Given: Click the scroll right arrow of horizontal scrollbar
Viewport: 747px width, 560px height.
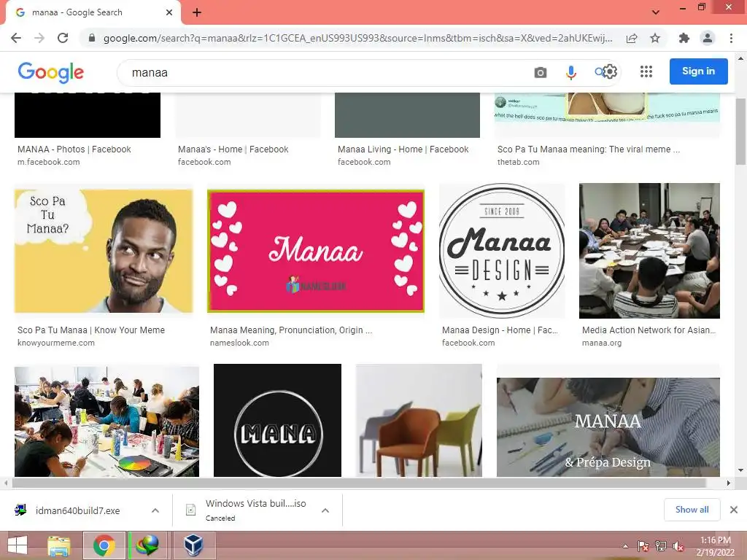Looking at the screenshot, I should tap(729, 483).
